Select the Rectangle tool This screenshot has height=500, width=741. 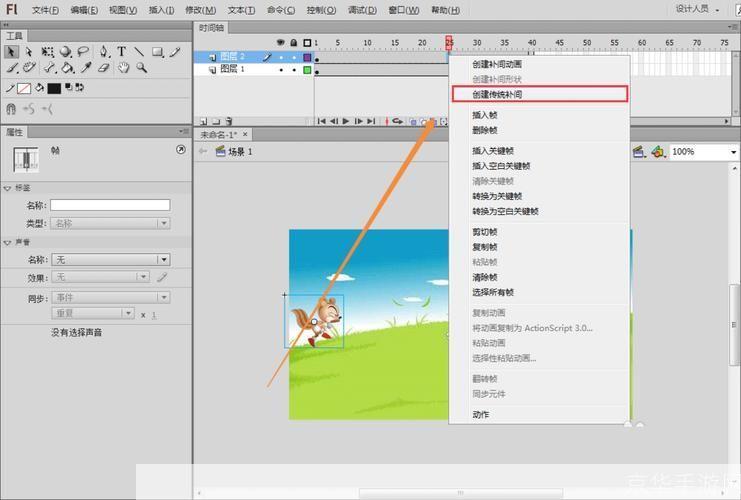157,52
